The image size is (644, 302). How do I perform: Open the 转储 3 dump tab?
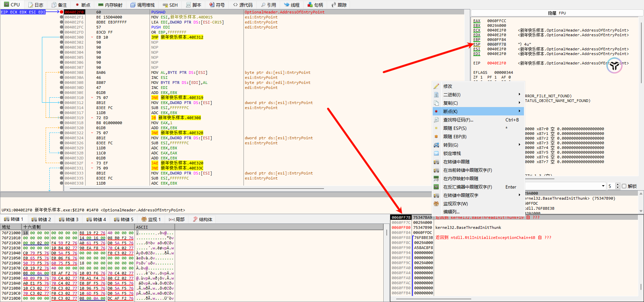[x=69, y=219]
